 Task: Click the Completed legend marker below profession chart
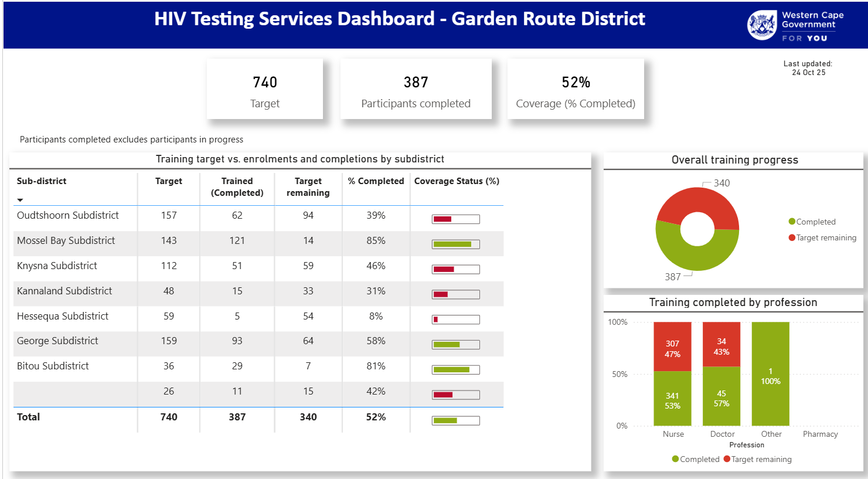tap(675, 459)
